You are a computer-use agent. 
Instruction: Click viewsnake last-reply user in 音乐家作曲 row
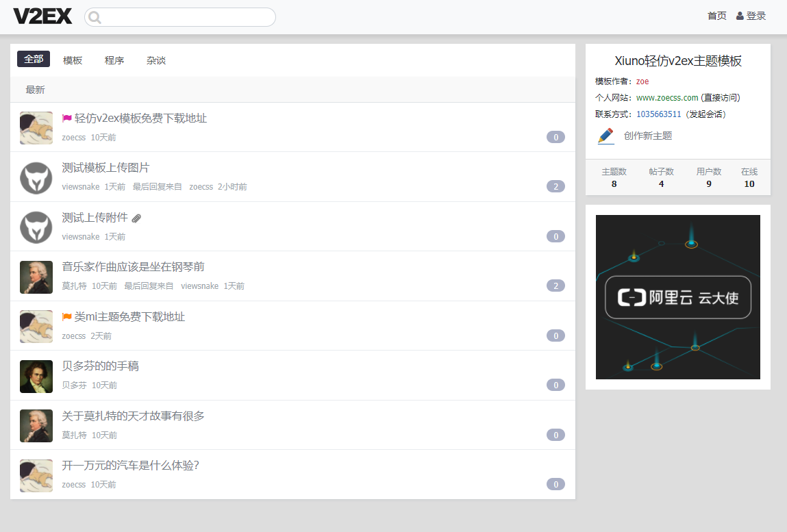coord(199,286)
